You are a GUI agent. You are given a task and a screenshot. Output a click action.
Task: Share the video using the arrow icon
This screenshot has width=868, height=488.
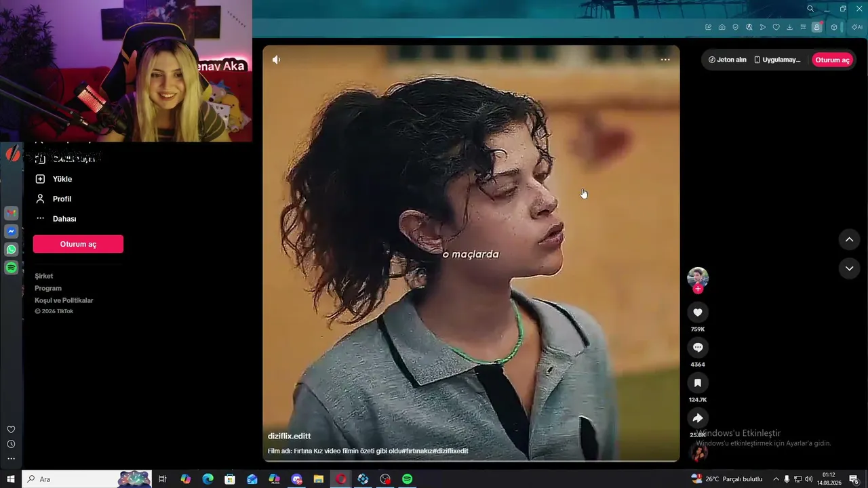click(698, 418)
